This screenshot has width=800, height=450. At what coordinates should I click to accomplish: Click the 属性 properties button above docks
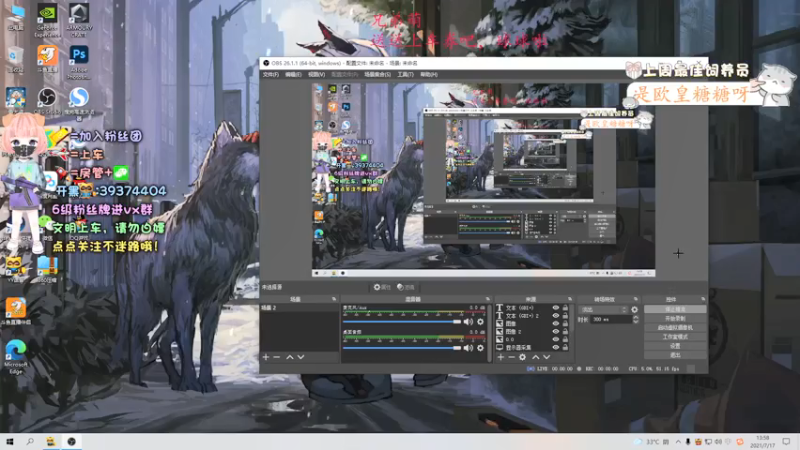point(382,287)
